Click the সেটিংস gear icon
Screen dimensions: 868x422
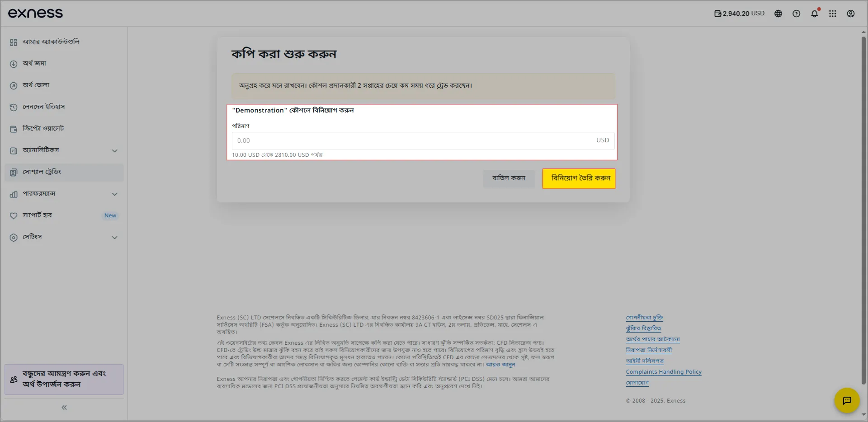point(14,237)
